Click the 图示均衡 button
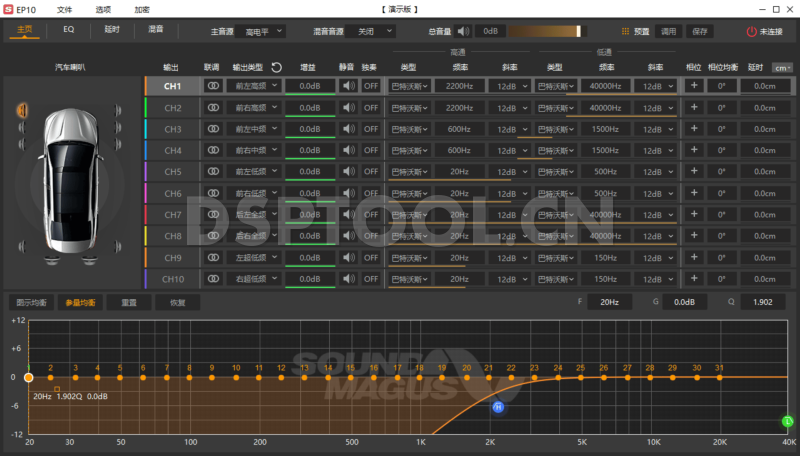 pyautogui.click(x=32, y=302)
